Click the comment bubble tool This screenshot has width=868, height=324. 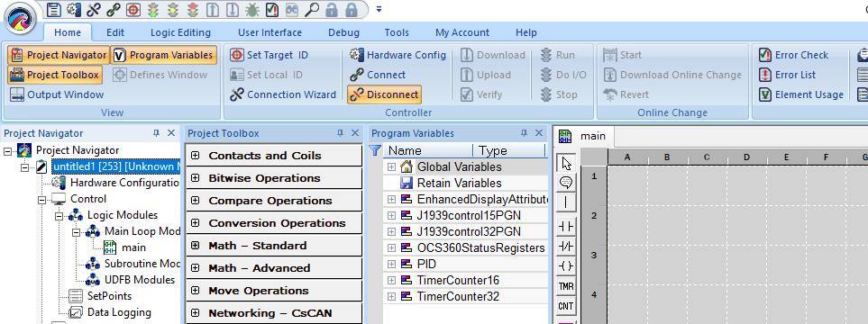pos(566,183)
